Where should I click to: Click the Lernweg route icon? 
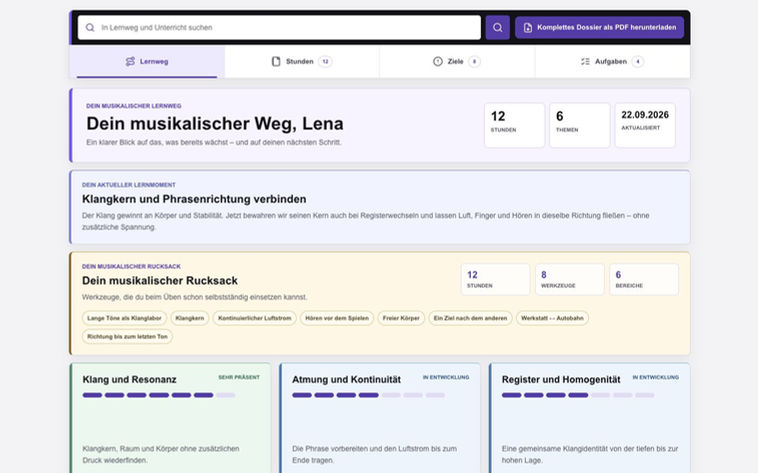130,61
